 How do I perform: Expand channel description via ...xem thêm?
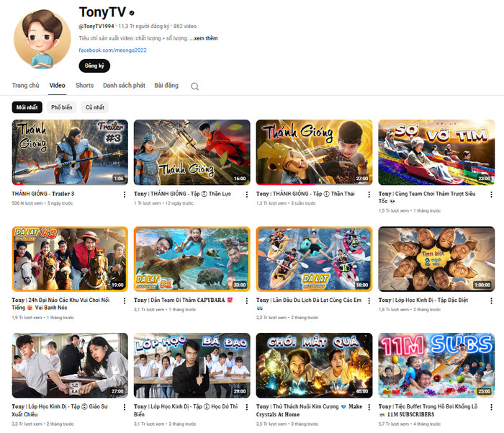[204, 38]
